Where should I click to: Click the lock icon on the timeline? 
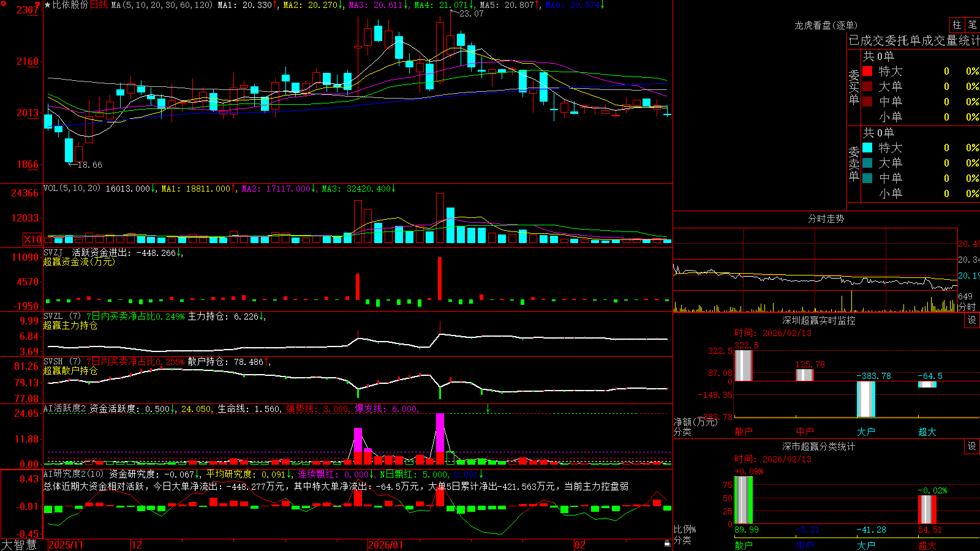pyautogui.click(x=667, y=543)
